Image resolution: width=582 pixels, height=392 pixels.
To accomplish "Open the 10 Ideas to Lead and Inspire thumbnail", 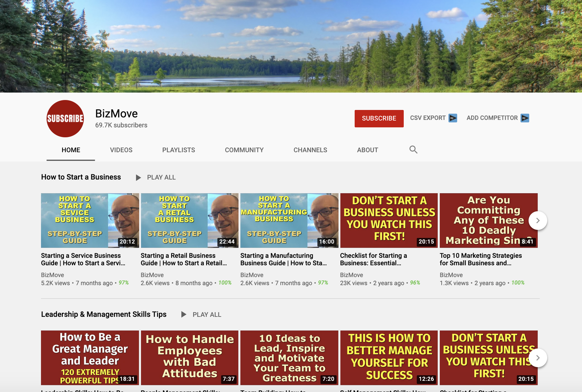I will pos(289,358).
